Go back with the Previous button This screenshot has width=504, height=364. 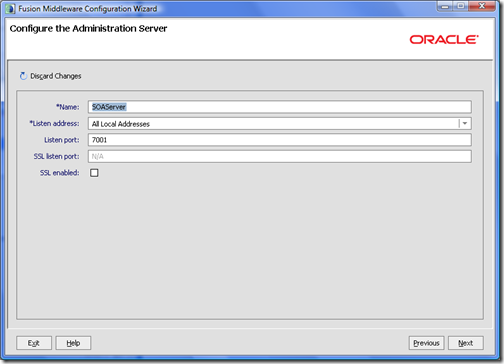426,343
